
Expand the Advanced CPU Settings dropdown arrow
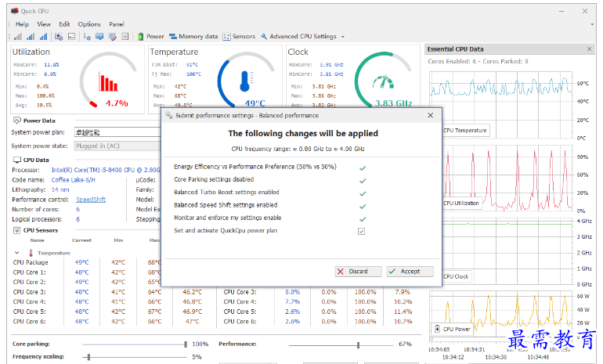[x=343, y=37]
